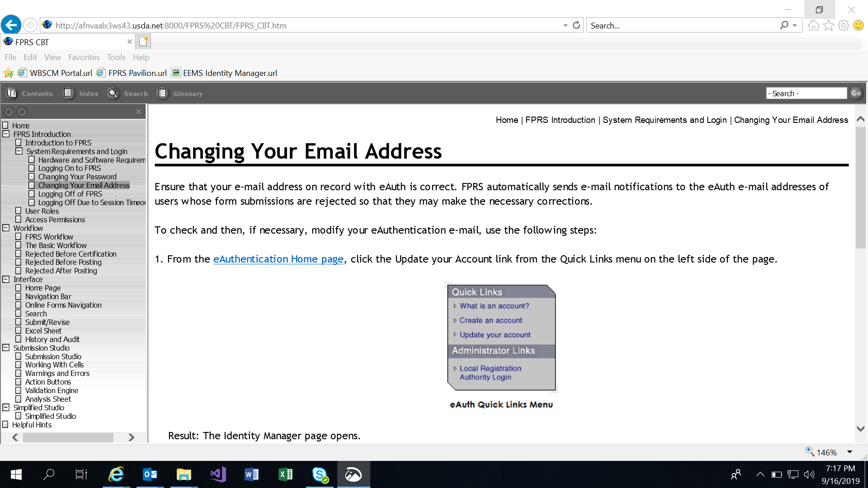Open the Glossary icon

(162, 94)
